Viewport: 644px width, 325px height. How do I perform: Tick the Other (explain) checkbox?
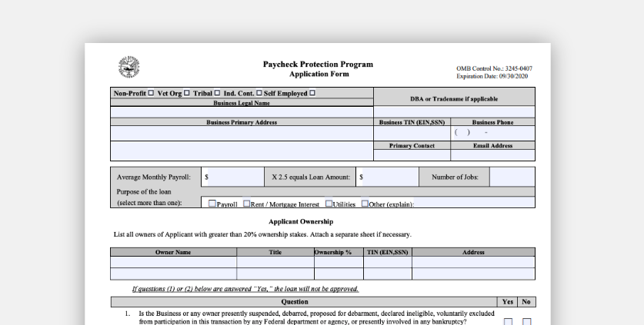click(x=365, y=203)
